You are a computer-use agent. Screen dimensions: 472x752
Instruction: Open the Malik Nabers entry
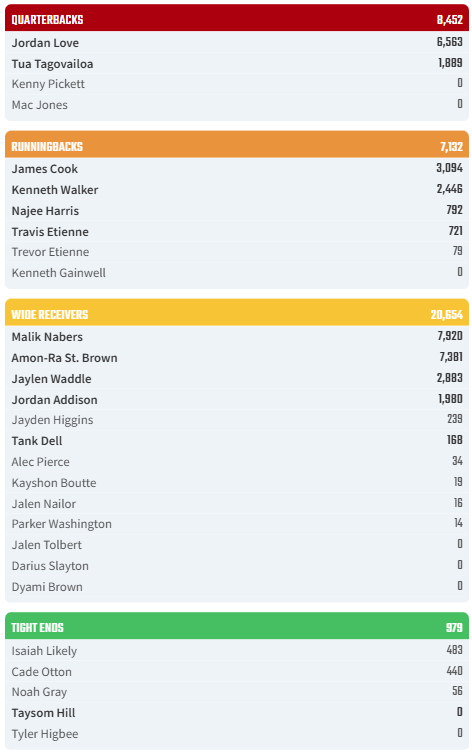[47, 337]
